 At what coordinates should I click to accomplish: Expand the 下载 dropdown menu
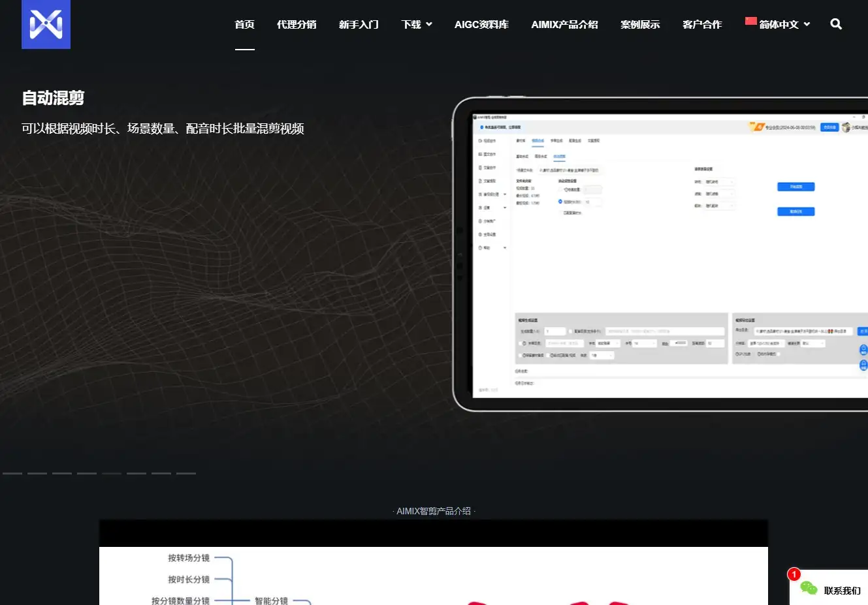coord(416,25)
